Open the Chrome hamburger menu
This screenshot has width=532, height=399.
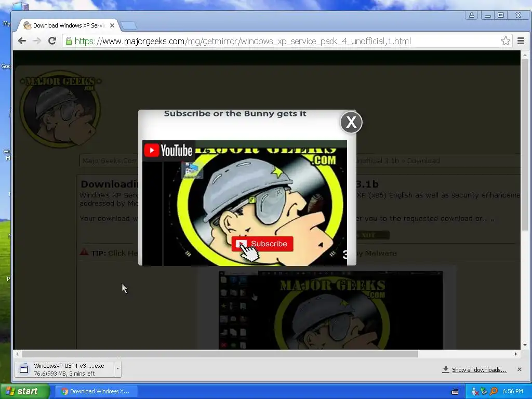point(521,41)
